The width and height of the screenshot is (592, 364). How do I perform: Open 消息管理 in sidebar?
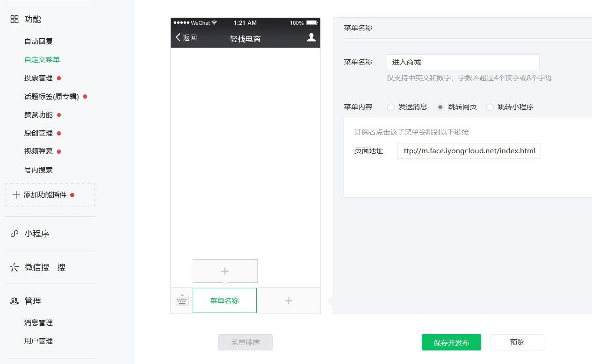click(38, 322)
